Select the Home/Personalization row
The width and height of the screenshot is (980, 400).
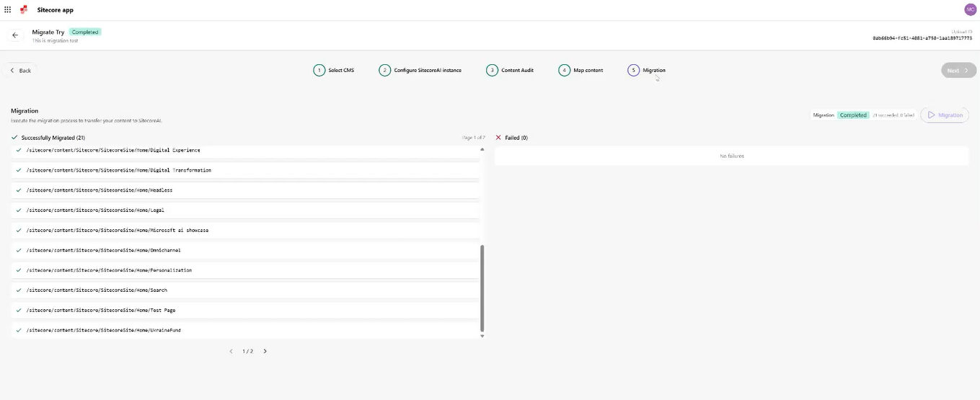[x=244, y=270]
